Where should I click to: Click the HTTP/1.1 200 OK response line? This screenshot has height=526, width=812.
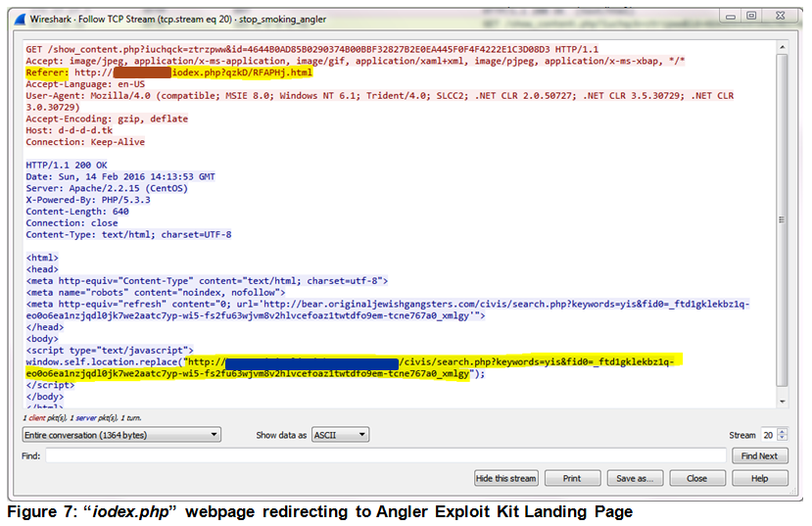pos(67,166)
